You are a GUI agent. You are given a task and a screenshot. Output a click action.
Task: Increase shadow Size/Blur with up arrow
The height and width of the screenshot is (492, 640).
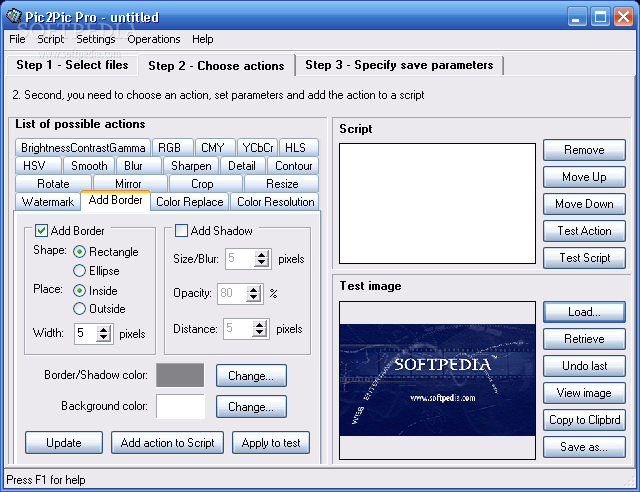[x=262, y=255]
